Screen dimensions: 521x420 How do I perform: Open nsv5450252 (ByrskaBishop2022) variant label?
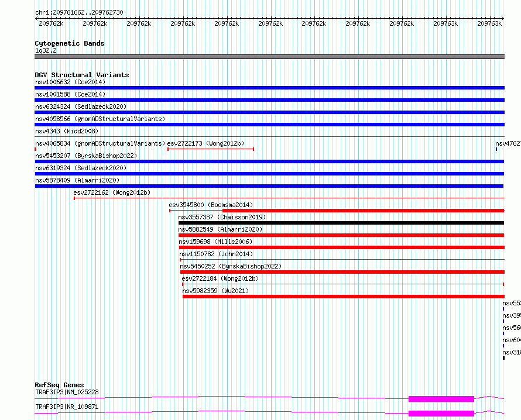pos(231,266)
